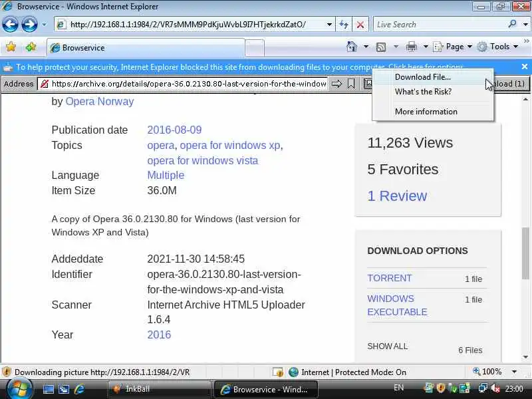Viewport: 532px width, 399px height.
Task: Open 'opera for windows xp' topic link
Action: point(230,146)
